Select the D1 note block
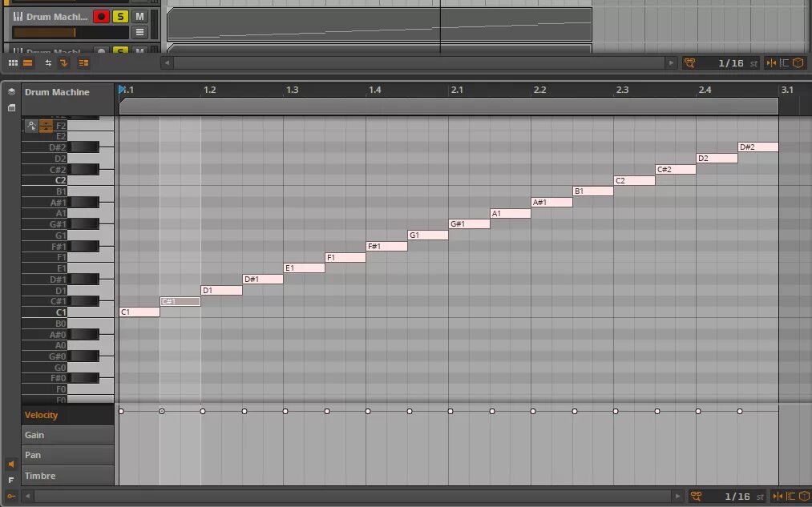812x507 pixels. [x=222, y=290]
